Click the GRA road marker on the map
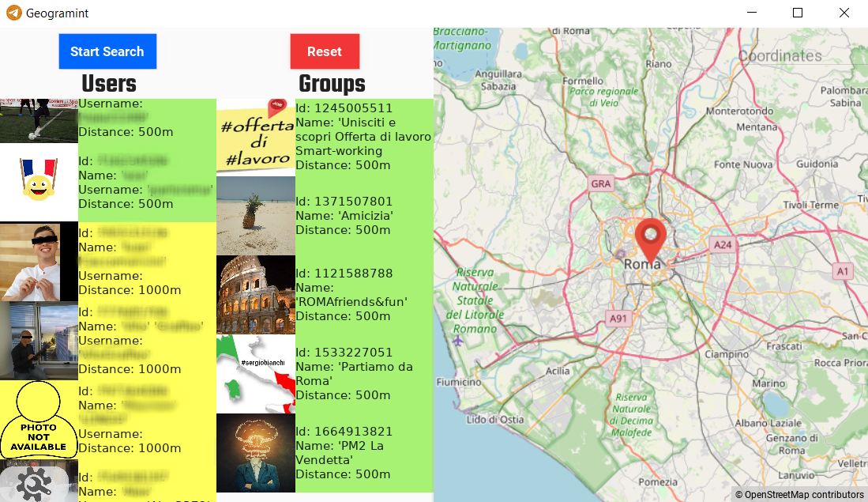Viewport: 868px width, 502px height. (600, 183)
